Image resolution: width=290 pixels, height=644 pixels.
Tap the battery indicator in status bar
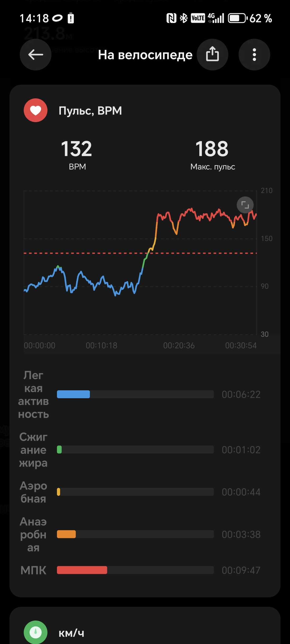(237, 18)
